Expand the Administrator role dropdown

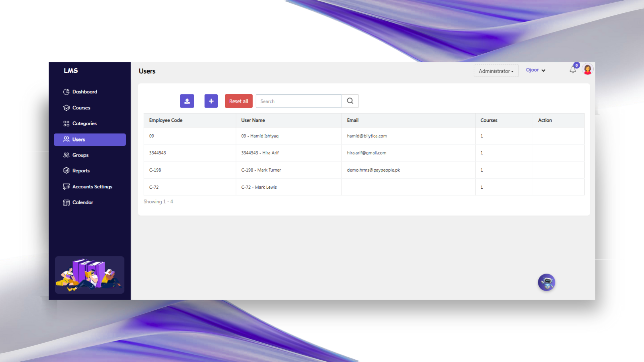point(496,71)
